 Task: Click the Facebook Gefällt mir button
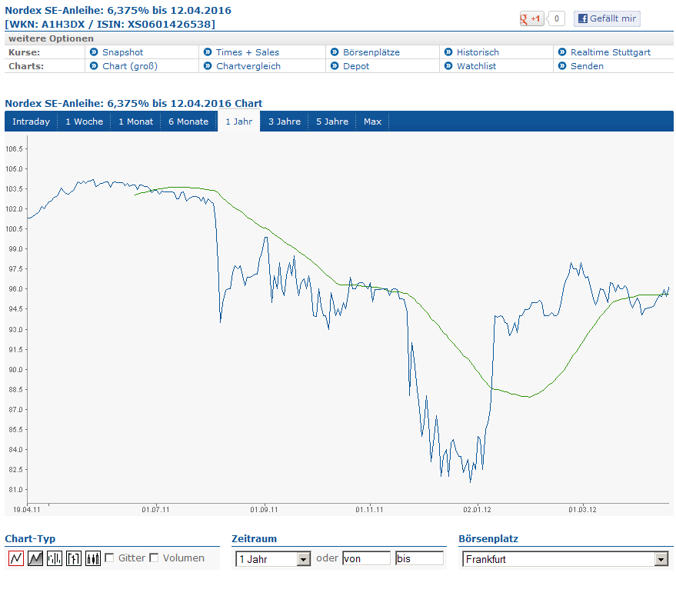click(607, 18)
